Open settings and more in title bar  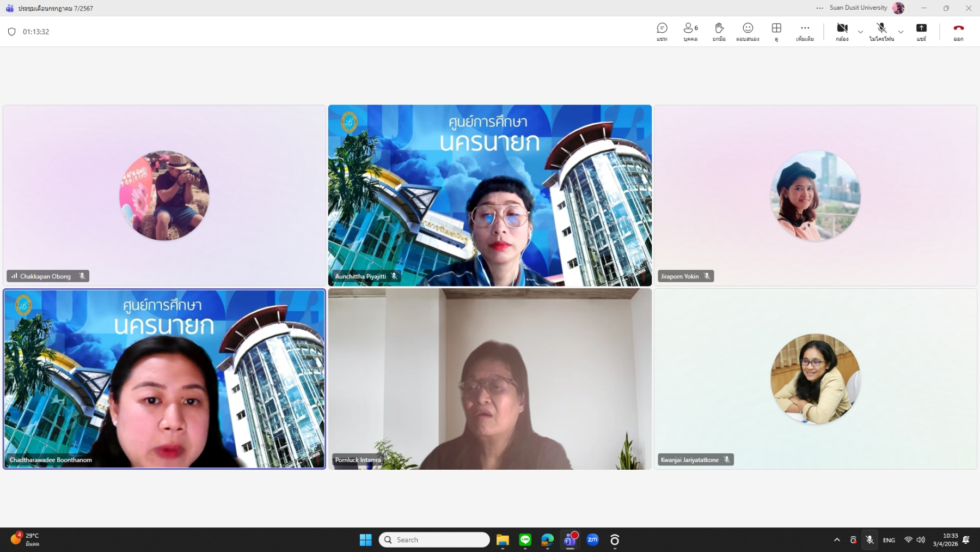819,8
